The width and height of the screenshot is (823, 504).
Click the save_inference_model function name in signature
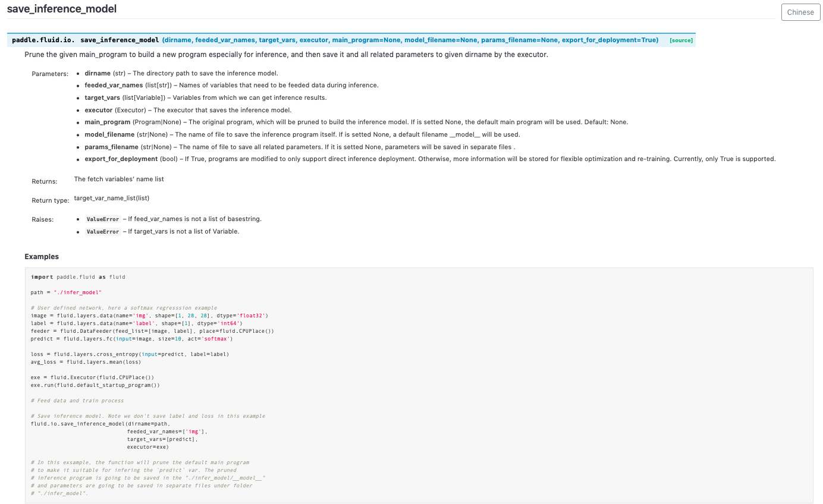pyautogui.click(x=120, y=40)
